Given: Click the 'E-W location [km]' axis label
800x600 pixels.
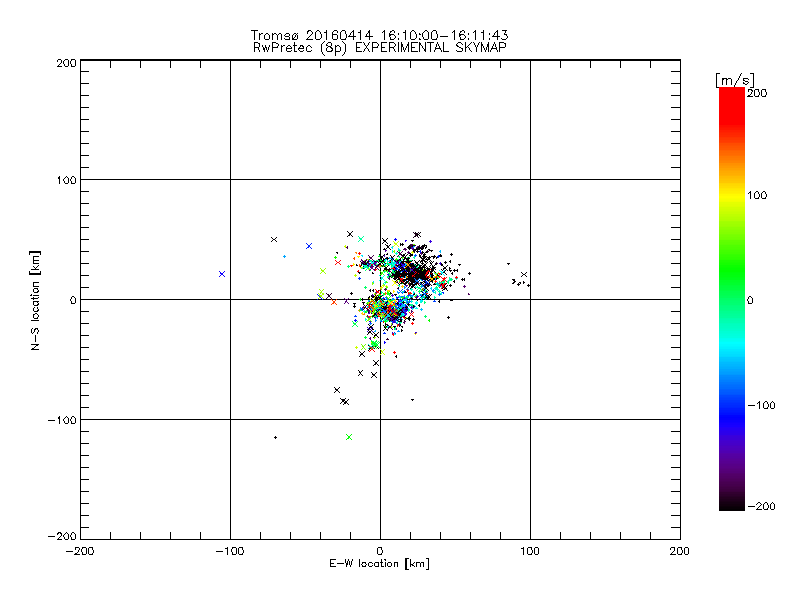Looking at the screenshot, I should tap(379, 564).
